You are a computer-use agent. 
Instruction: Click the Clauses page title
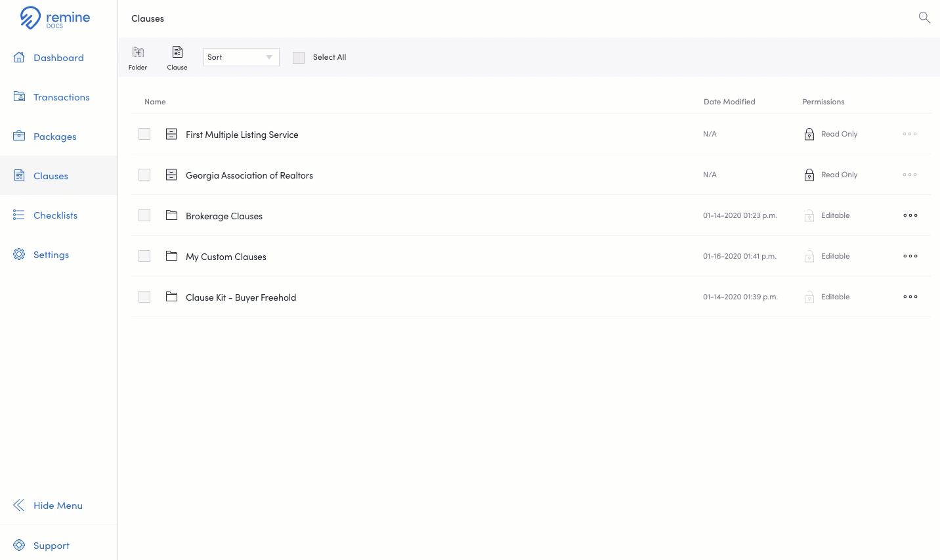(x=148, y=18)
